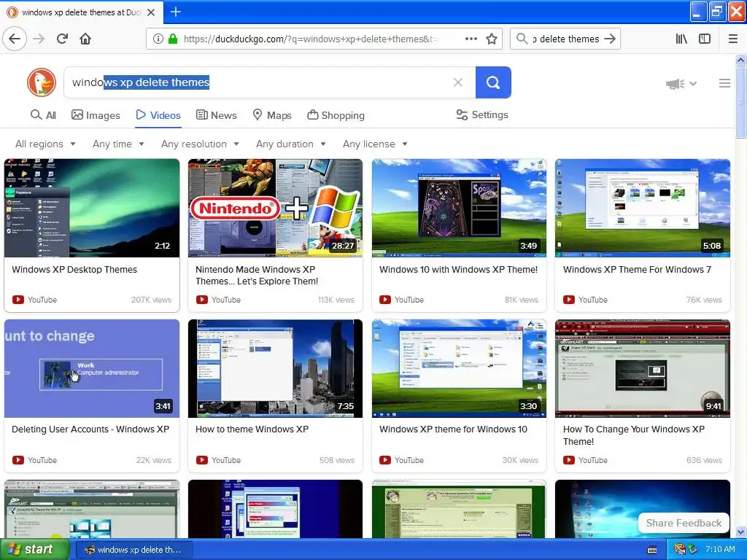This screenshot has width=747, height=560.
Task: Expand the Any duration filter
Action: point(290,144)
